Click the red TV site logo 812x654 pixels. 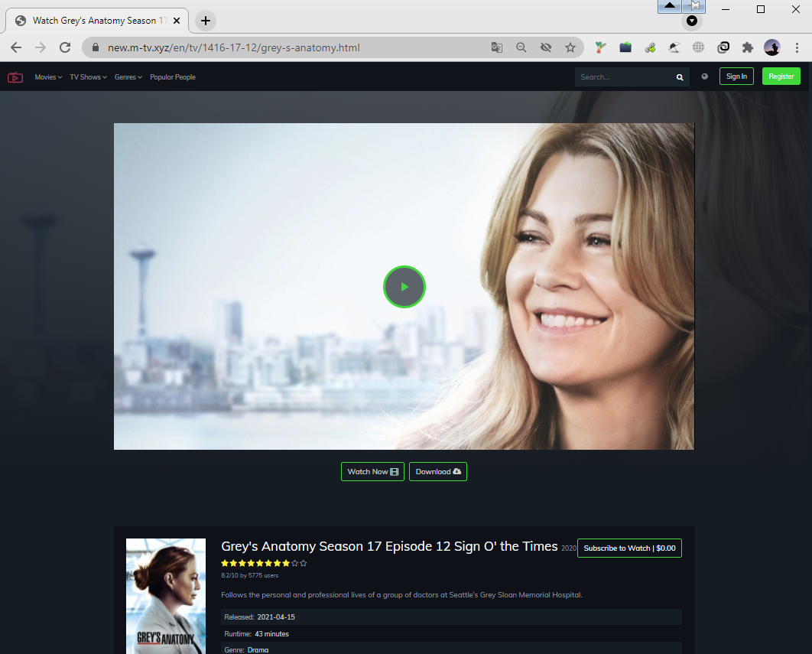pos(15,77)
